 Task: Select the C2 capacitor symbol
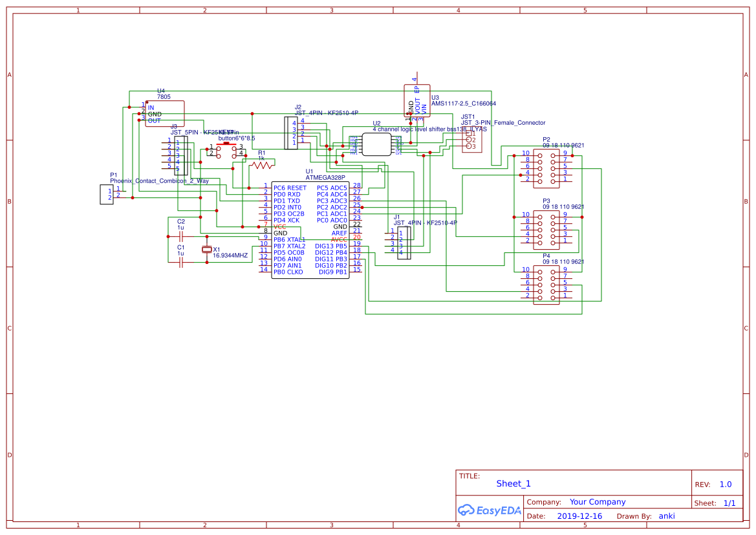point(181,237)
